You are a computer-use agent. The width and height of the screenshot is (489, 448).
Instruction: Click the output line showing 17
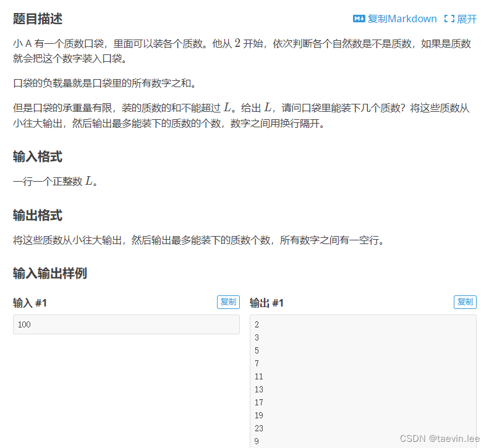(x=259, y=402)
